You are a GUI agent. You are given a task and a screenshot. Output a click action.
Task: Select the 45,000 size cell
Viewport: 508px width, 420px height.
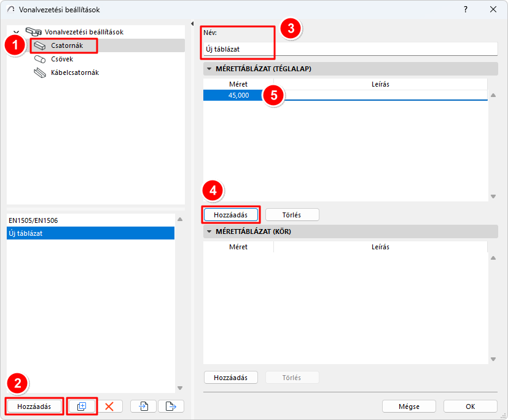click(x=238, y=96)
